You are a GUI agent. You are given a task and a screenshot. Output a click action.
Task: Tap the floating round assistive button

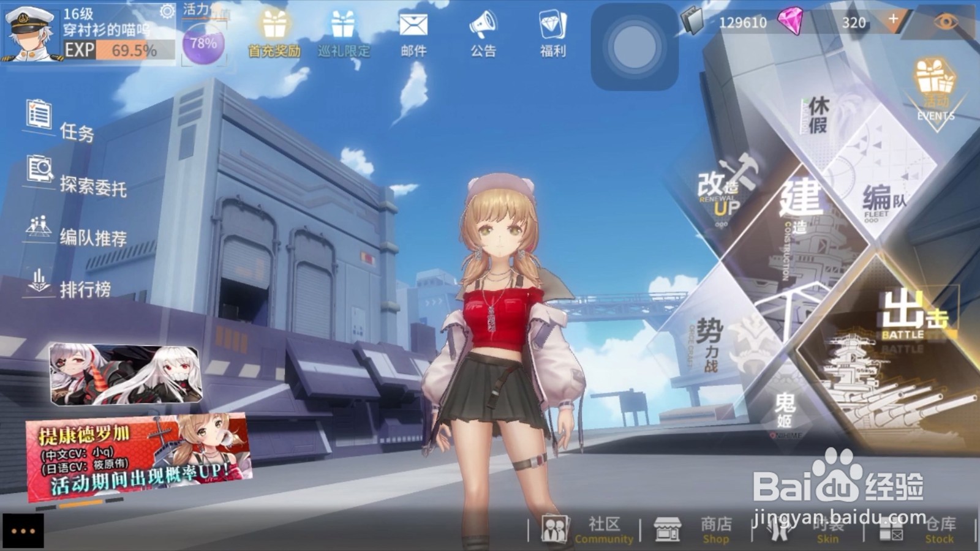[635, 47]
